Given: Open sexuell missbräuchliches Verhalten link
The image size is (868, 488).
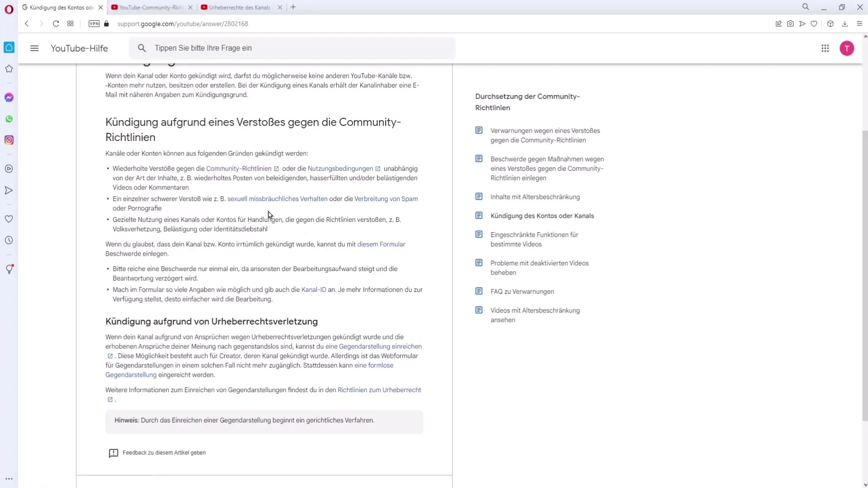Looking at the screenshot, I should click(277, 199).
